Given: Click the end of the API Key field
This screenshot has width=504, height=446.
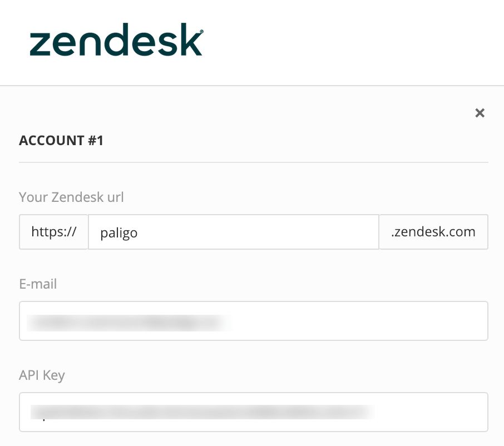Looking at the screenshot, I should [473, 412].
